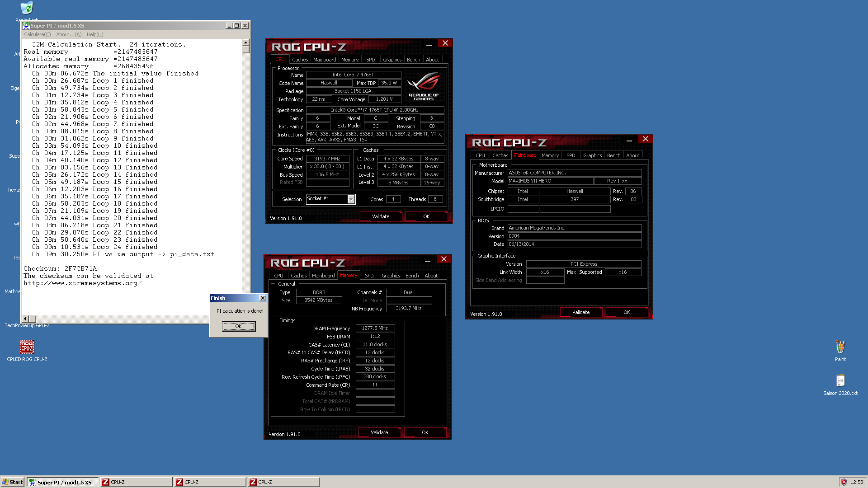The image size is (868, 488).
Task: Click the xtremesystems.org URL text
Action: [83, 283]
